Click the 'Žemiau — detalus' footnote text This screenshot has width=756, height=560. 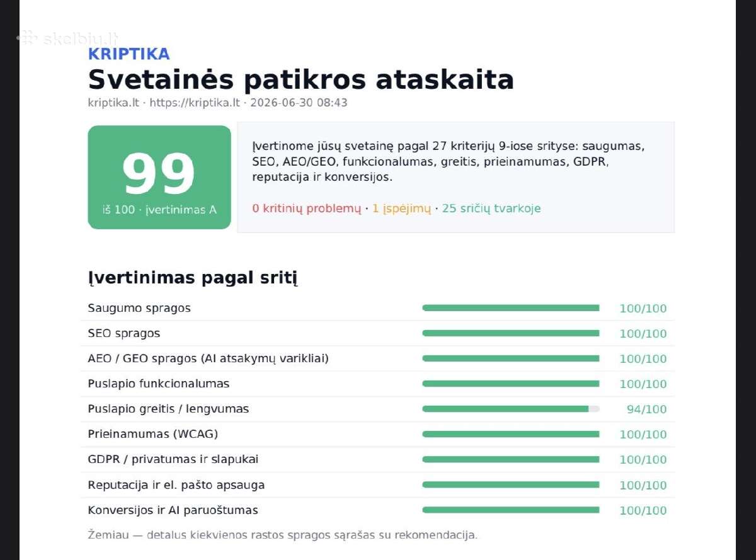(283, 535)
